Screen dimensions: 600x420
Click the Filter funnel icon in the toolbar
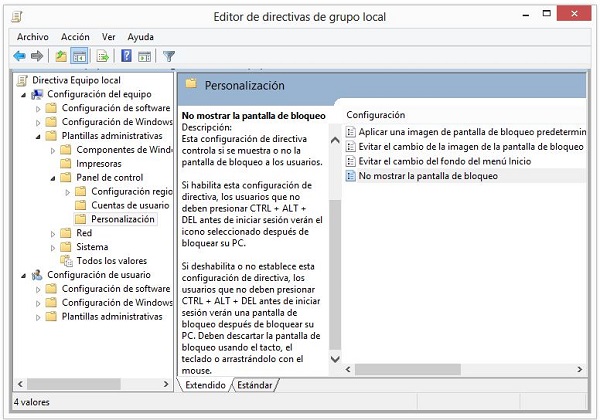point(169,56)
